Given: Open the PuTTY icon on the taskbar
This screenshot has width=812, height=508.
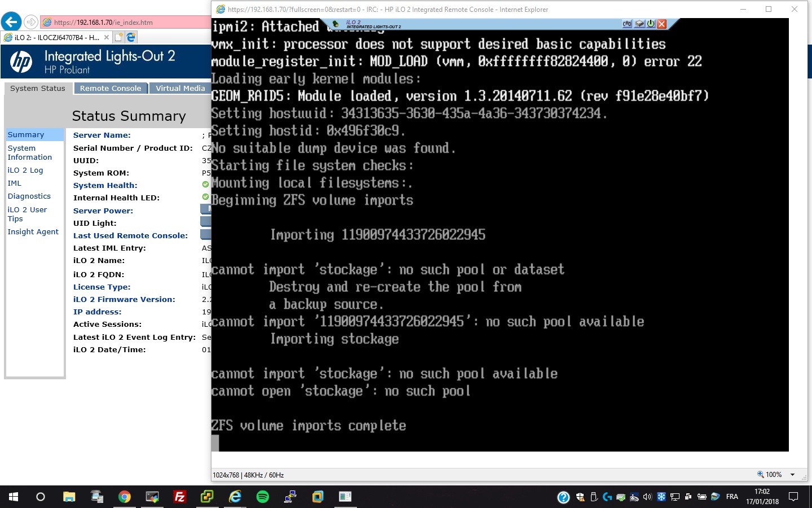Looking at the screenshot, I should [x=290, y=497].
